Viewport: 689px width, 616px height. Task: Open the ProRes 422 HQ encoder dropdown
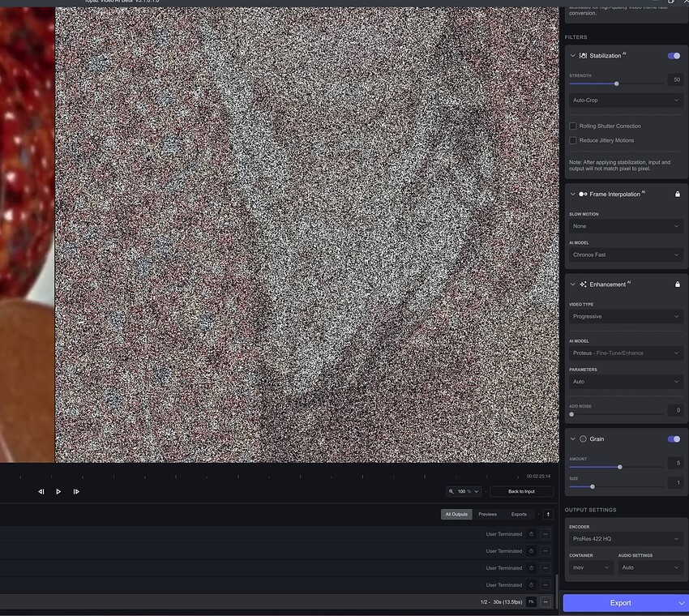[x=626, y=539]
